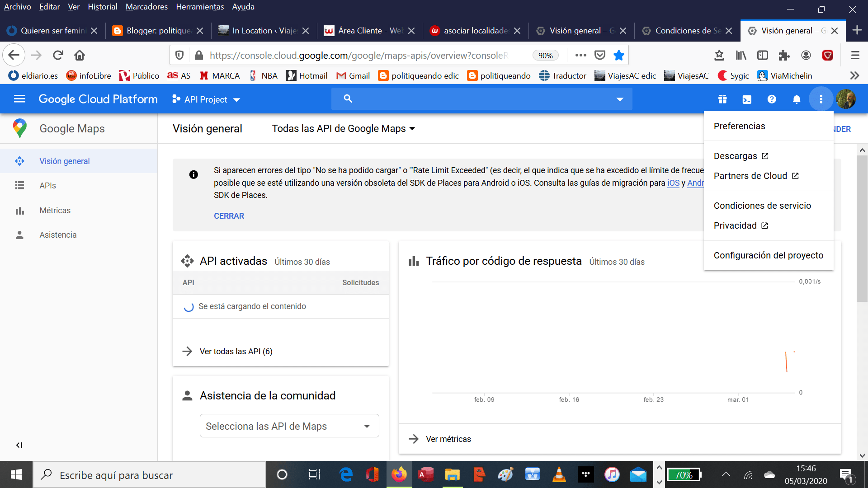The image size is (868, 488).
Task: Choose Partners de Cloud menu item
Action: (x=769, y=176)
